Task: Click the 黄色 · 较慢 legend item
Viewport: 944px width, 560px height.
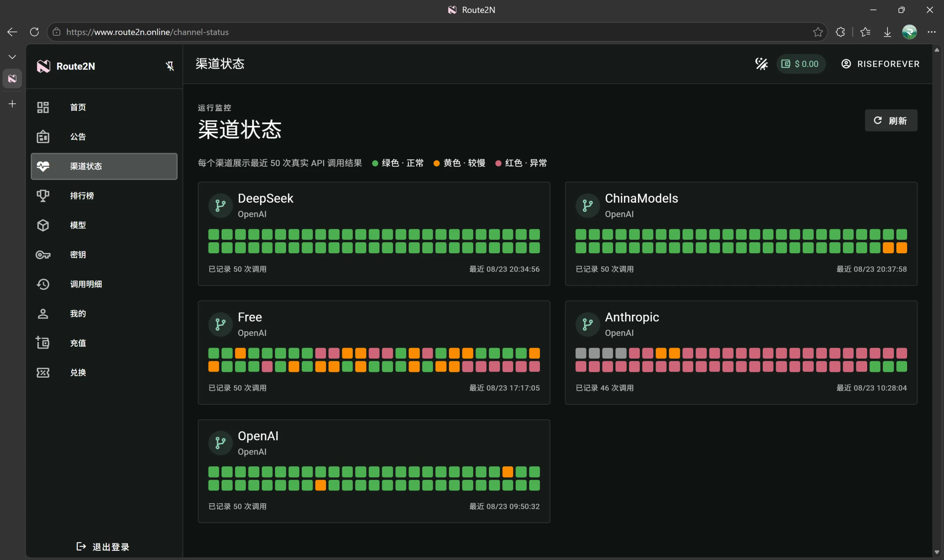Action: click(x=459, y=163)
